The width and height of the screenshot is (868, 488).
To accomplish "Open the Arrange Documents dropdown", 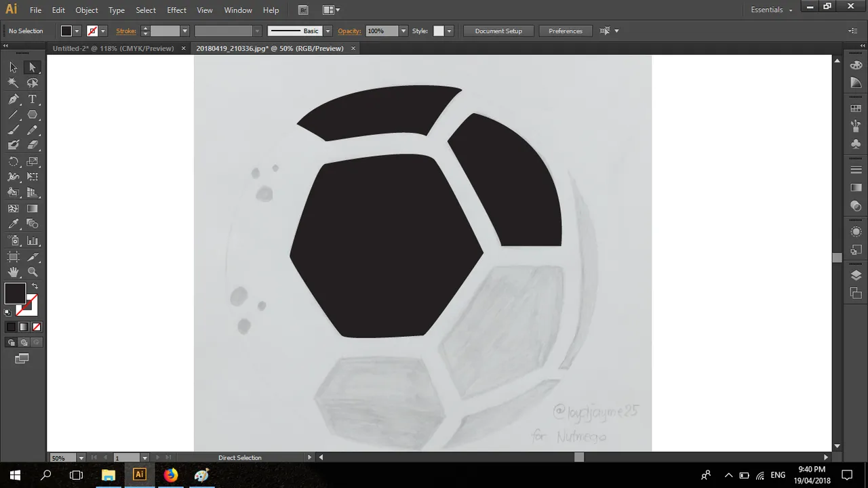I will [x=331, y=10].
